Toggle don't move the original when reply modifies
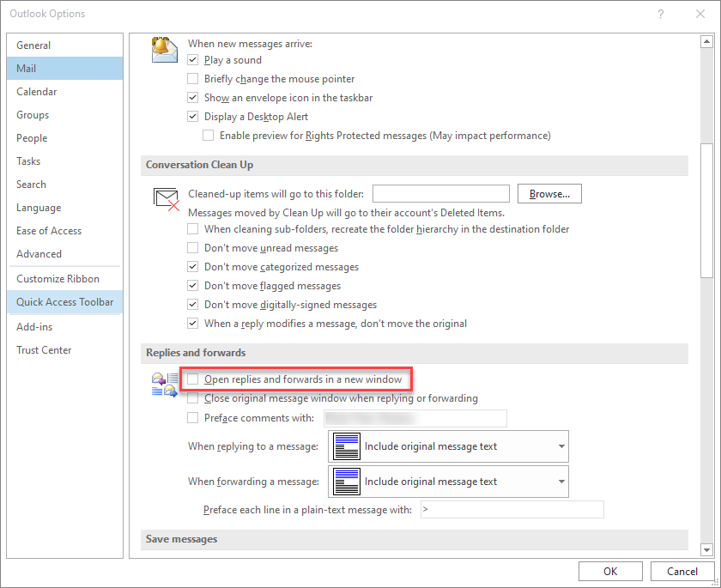This screenshot has width=721, height=588. click(x=192, y=324)
